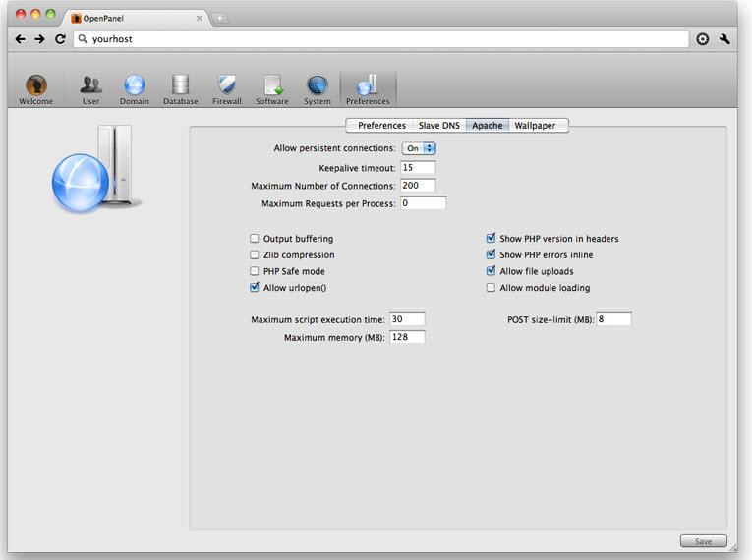Uncheck Show PHP version in headers
The width and height of the screenshot is (752, 560).
point(491,238)
